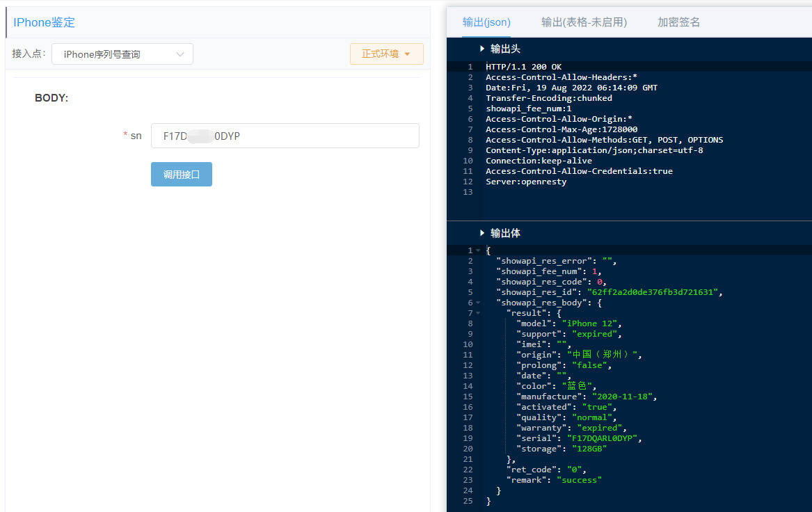Collapse the 输出体 section
This screenshot has height=512, width=812.
[482, 233]
